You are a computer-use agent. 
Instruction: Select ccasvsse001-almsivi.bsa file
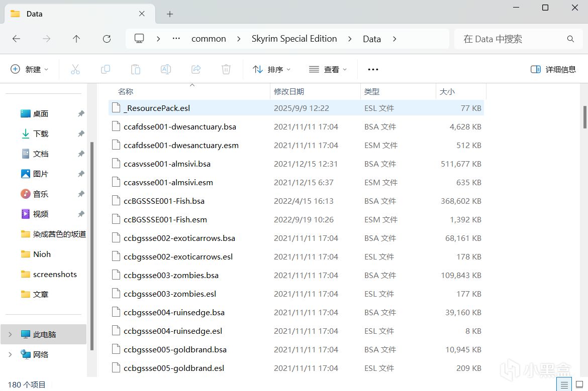pos(296,164)
